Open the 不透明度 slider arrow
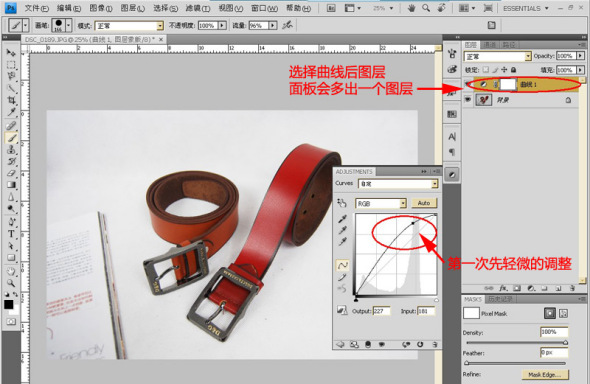 coord(222,26)
